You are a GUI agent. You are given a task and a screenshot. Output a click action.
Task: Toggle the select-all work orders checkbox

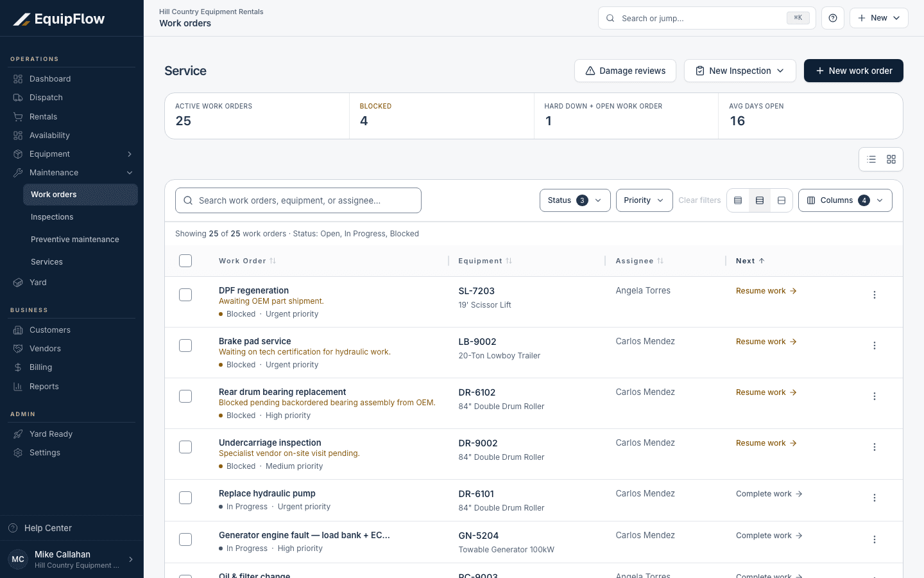(x=185, y=261)
